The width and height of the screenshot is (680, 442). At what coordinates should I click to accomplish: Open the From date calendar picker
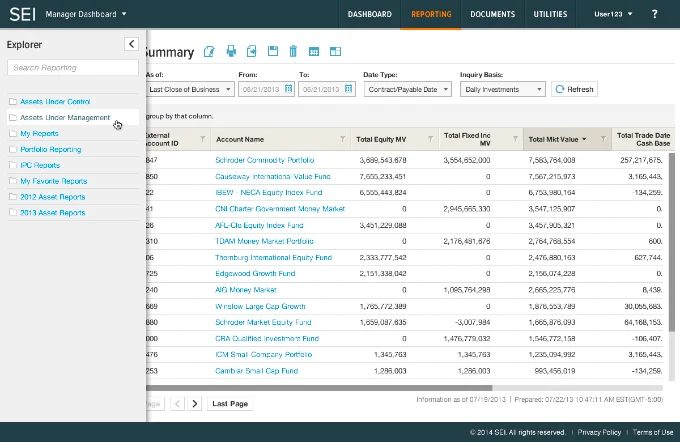point(288,89)
